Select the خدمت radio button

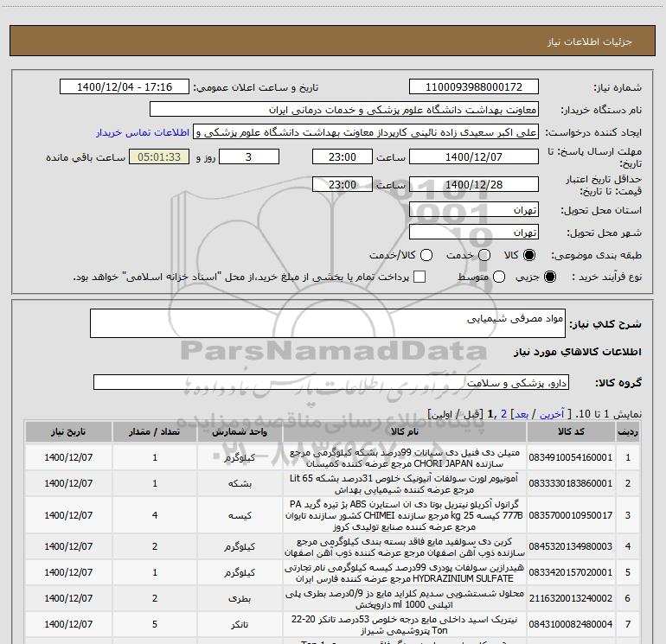(484, 255)
